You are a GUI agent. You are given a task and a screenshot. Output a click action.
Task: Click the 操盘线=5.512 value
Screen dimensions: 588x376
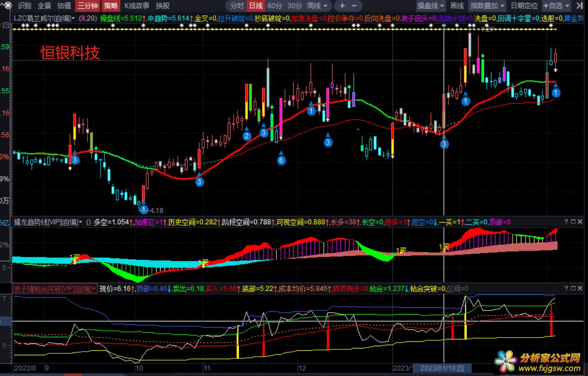tap(122, 19)
